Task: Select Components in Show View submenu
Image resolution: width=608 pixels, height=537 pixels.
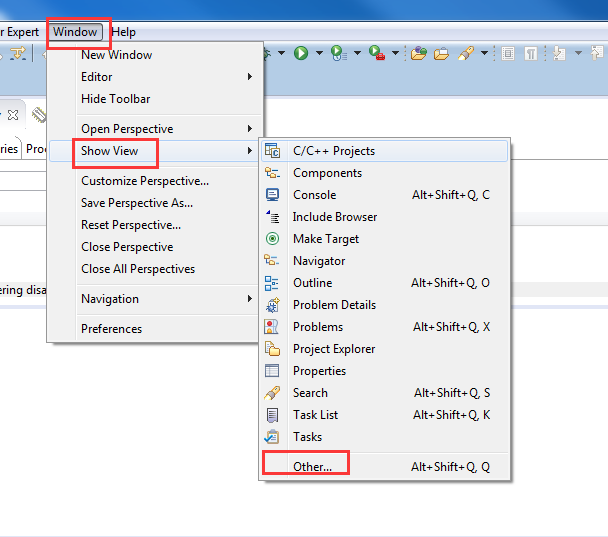Action: click(x=384, y=173)
